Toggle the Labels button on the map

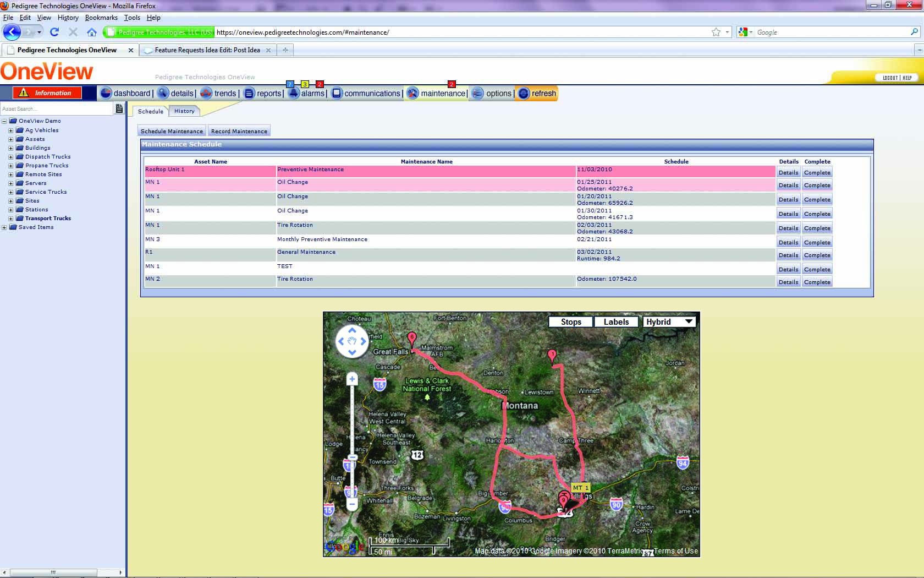click(x=615, y=322)
